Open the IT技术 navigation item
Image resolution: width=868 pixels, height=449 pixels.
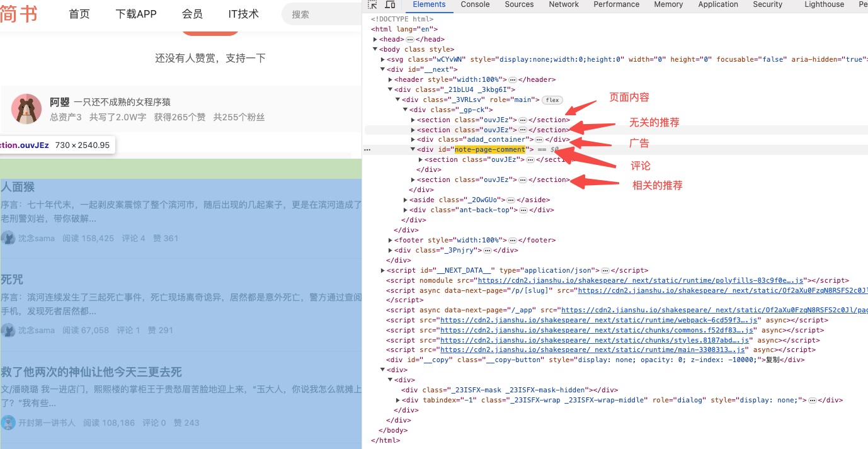244,14
